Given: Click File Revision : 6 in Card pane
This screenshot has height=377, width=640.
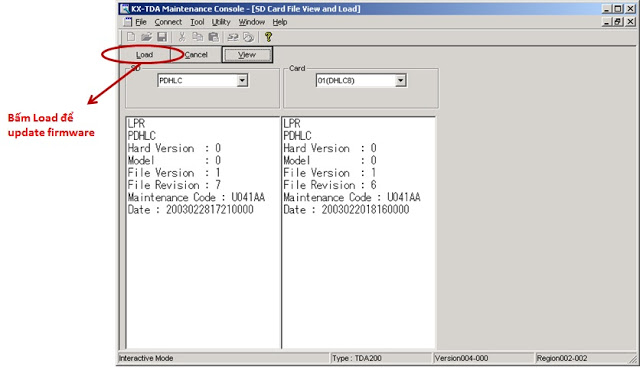Looking at the screenshot, I should click(330, 185).
